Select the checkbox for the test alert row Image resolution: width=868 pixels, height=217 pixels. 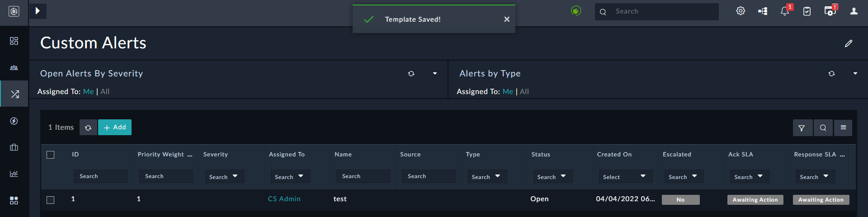(x=51, y=200)
